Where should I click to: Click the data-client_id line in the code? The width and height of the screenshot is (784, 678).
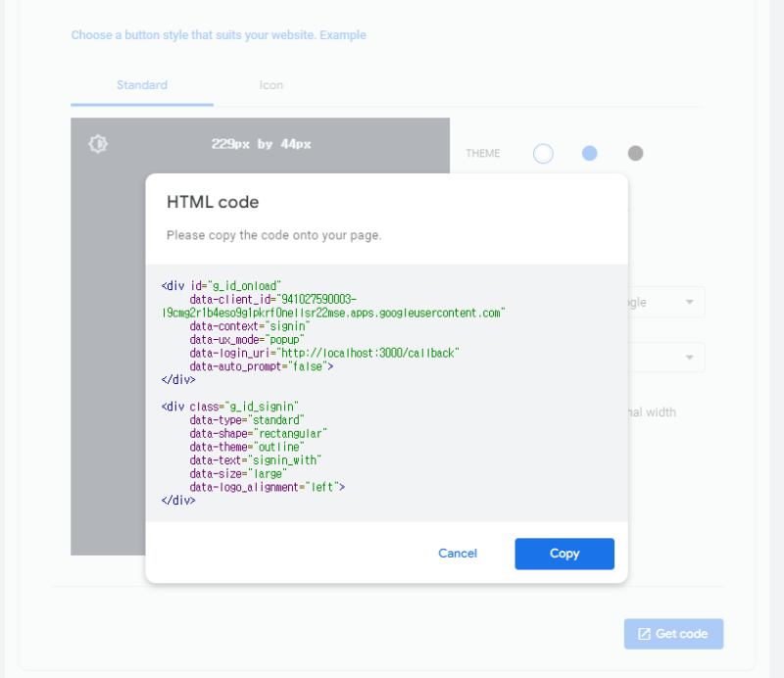click(x=273, y=299)
